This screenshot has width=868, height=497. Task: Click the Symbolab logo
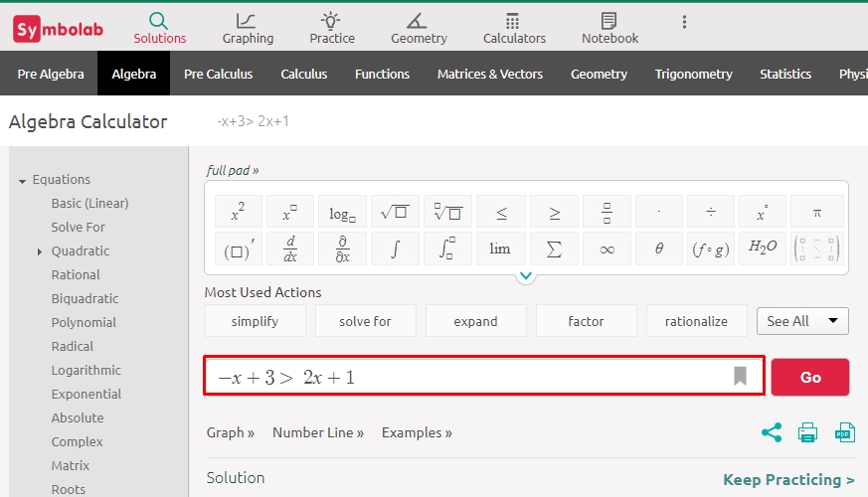pos(58,29)
